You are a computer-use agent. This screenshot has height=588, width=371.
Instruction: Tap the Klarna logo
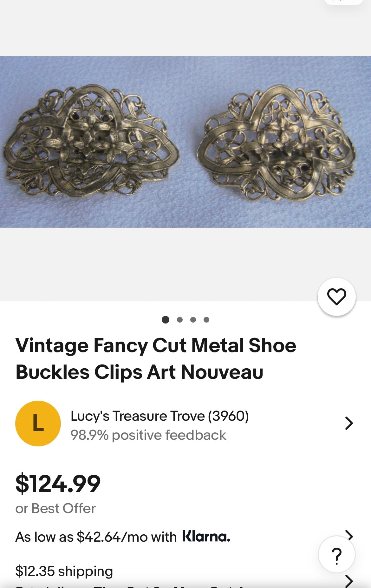[206, 537]
